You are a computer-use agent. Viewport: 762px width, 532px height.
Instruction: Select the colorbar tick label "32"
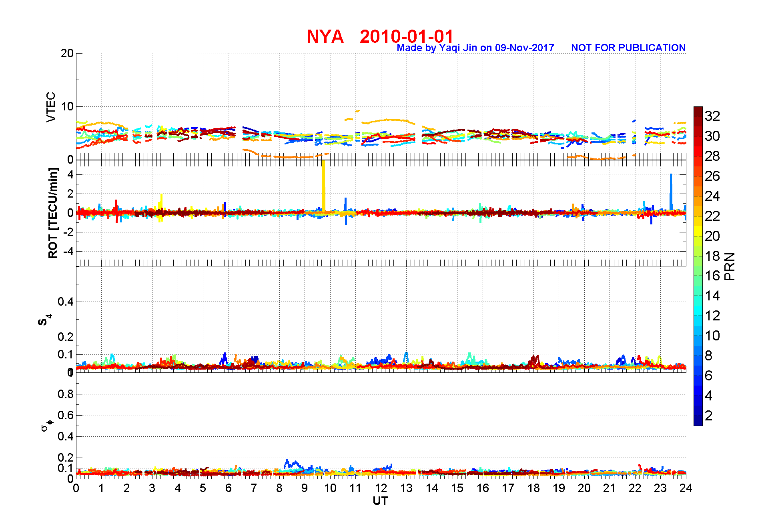712,116
